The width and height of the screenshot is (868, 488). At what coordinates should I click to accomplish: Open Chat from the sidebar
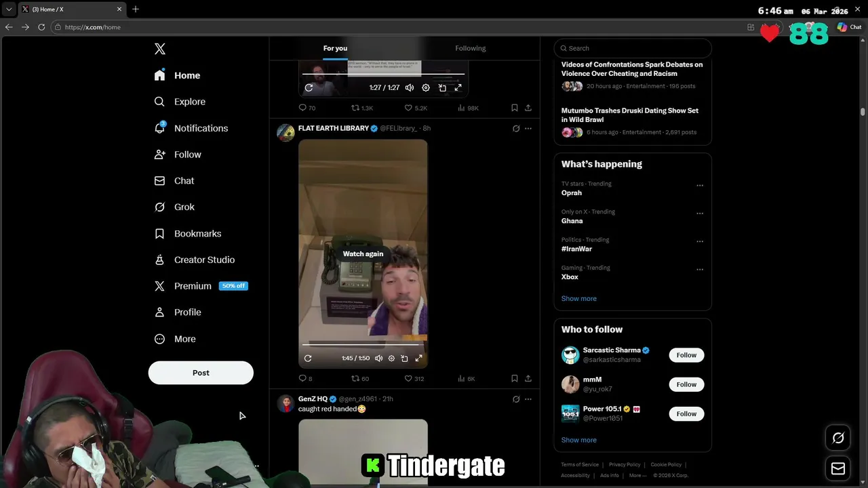[175, 181]
